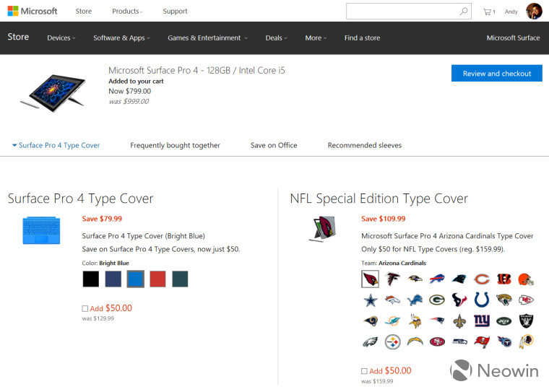Select the Green Bay Packers logo
The height and width of the screenshot is (392, 549).
[437, 300]
